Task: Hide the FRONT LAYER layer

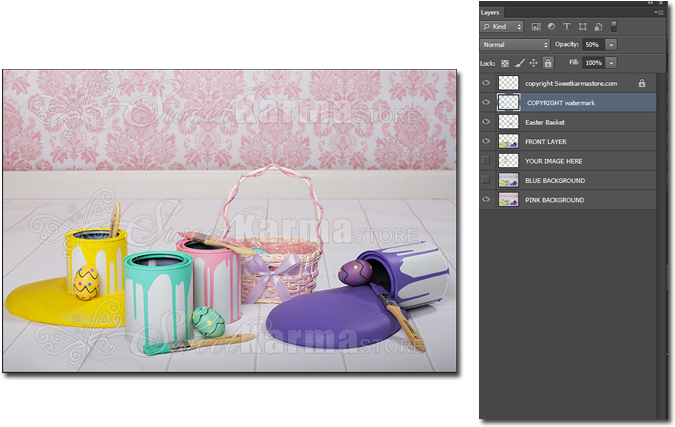Action: point(486,141)
